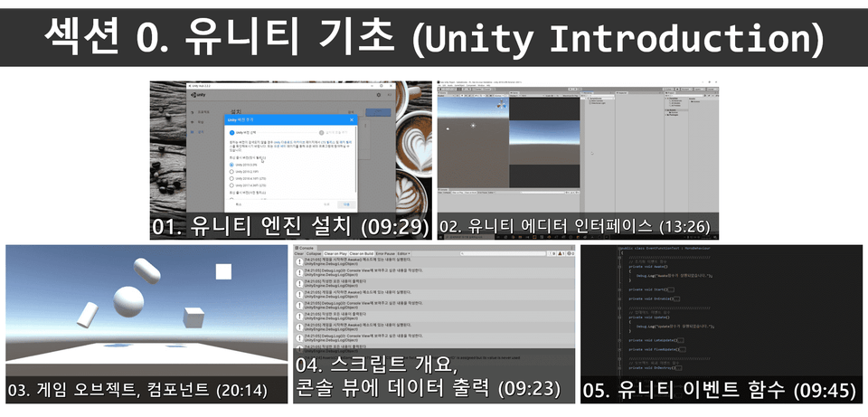The image size is (868, 417).
Task: Open the 학습 sidebar item in Unity Hub
Action: click(200, 122)
